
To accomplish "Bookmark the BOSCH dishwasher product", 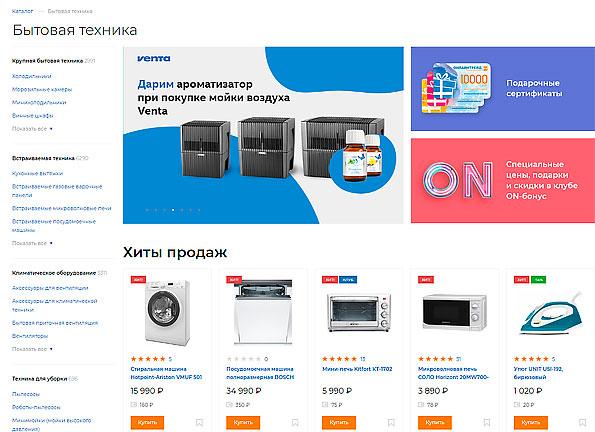I will (x=295, y=422).
